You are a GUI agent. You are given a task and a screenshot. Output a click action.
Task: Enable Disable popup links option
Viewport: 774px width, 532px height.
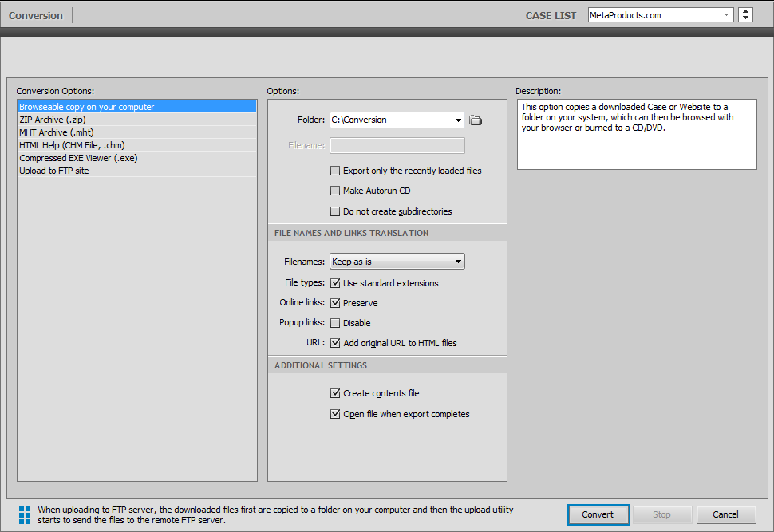pyautogui.click(x=335, y=324)
